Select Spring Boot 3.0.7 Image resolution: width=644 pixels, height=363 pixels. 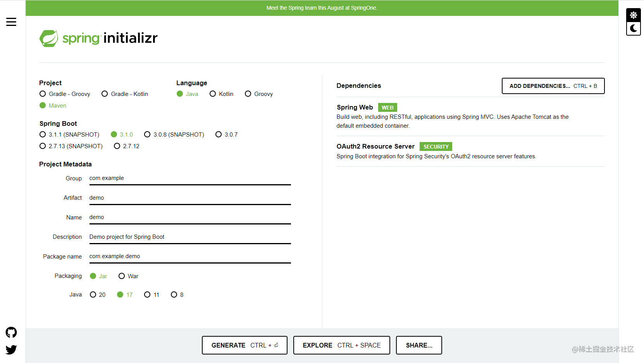[226, 135]
